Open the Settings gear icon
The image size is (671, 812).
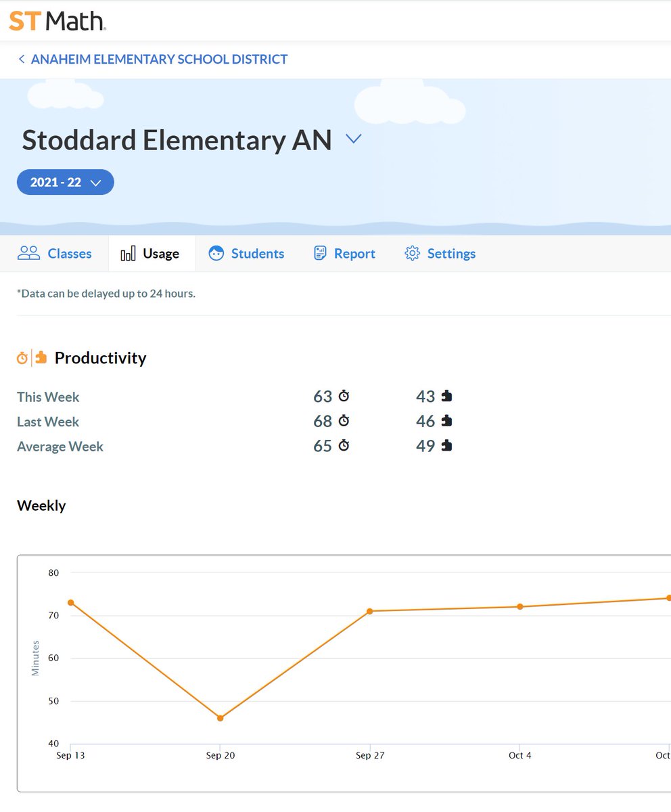[x=411, y=253]
